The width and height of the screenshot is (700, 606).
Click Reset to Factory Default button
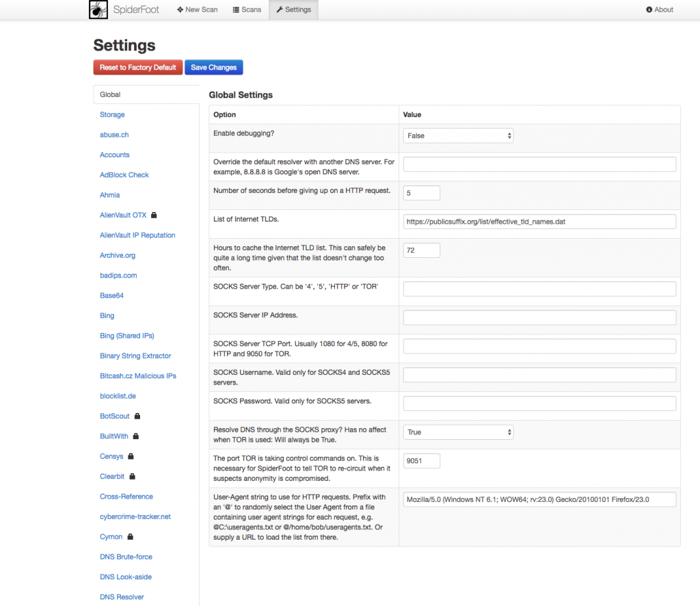point(138,68)
